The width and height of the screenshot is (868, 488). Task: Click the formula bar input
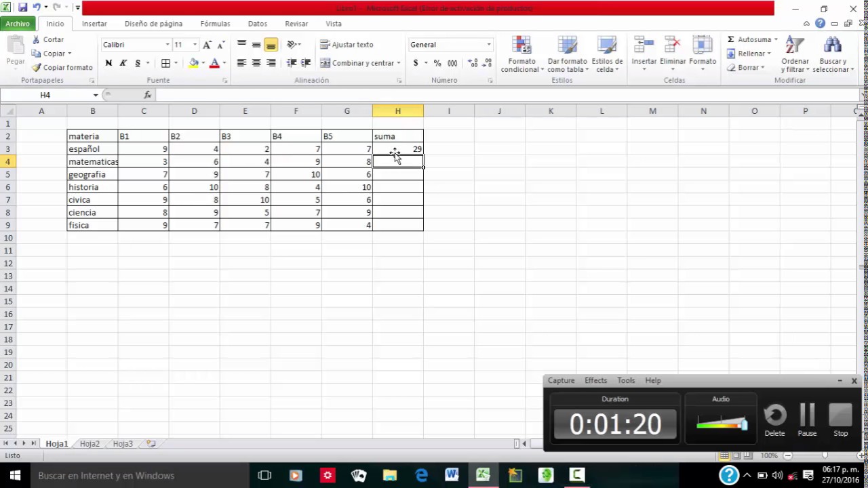509,95
